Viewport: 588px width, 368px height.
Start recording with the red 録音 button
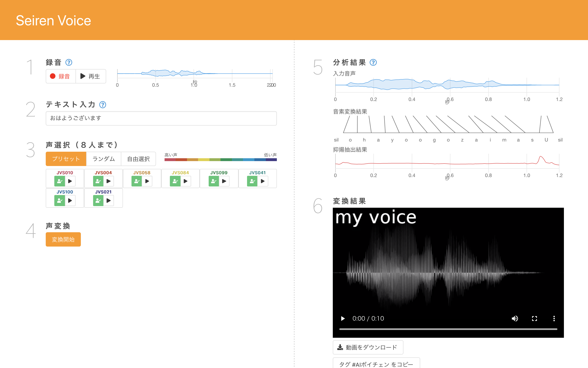pyautogui.click(x=61, y=76)
